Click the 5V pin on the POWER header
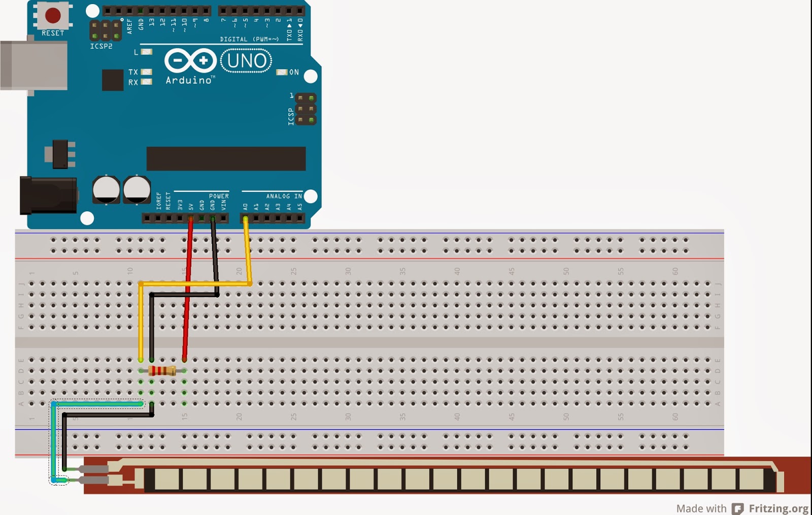Viewport: 812px width, 515px height. tap(190, 218)
